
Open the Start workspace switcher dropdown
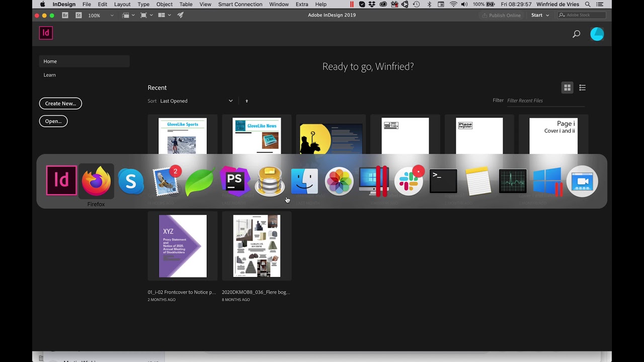click(x=540, y=15)
